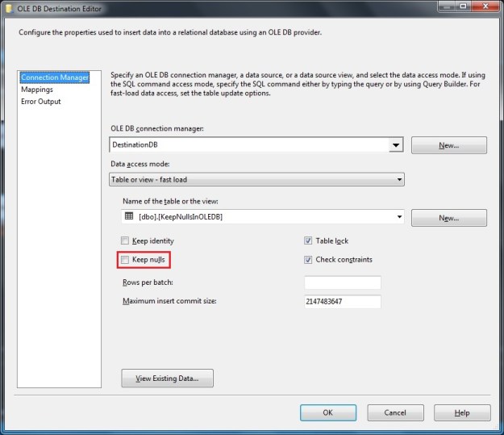Click in the Rows per batch field
The width and height of the screenshot is (504, 435).
(342, 283)
